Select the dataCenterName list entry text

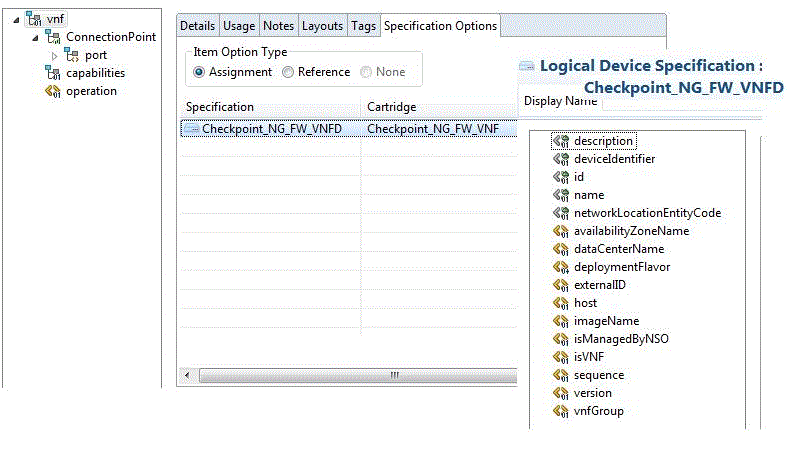tap(619, 249)
